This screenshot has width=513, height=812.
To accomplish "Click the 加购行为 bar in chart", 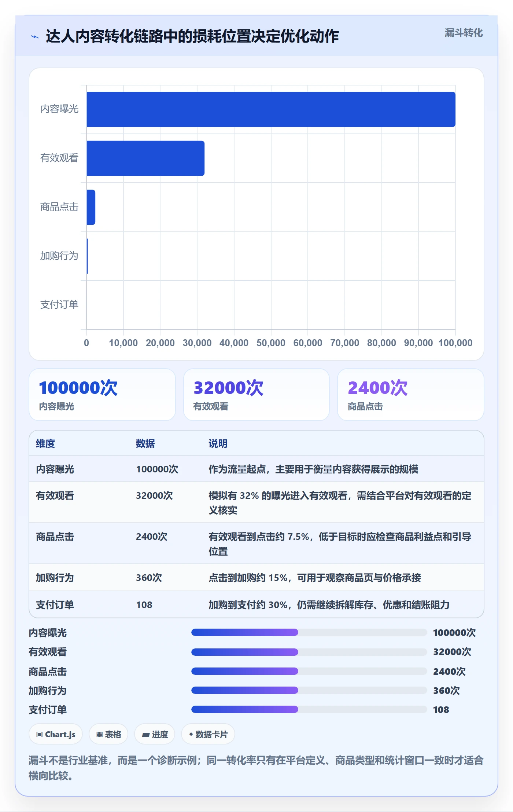I will (87, 256).
